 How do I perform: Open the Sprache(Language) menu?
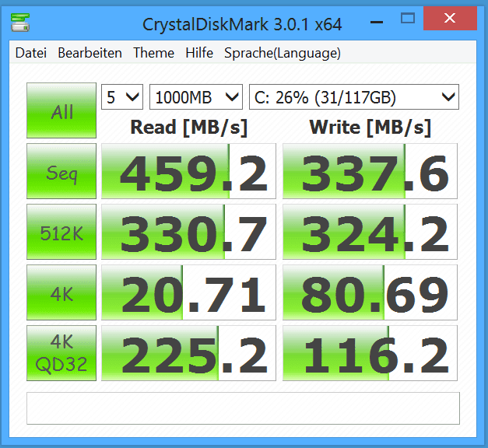coord(283,53)
